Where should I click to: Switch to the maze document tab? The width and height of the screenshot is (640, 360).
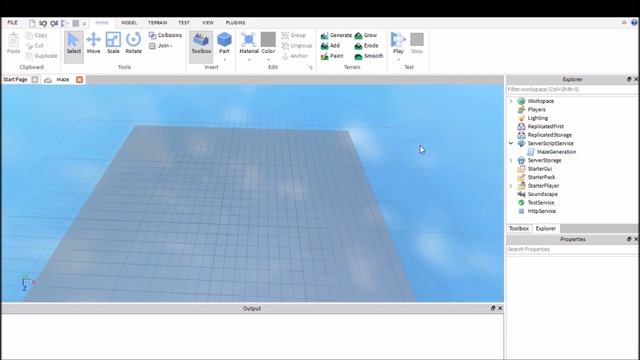[x=63, y=80]
